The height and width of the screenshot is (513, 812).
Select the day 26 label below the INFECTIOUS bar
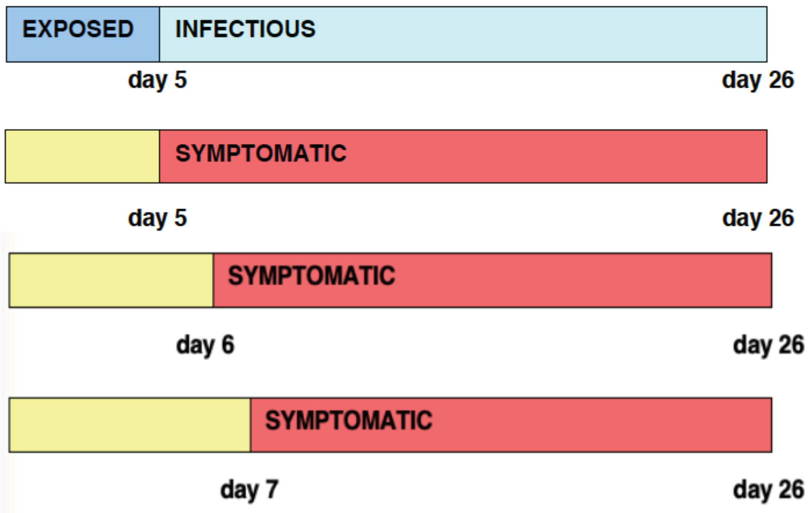pyautogui.click(x=758, y=80)
